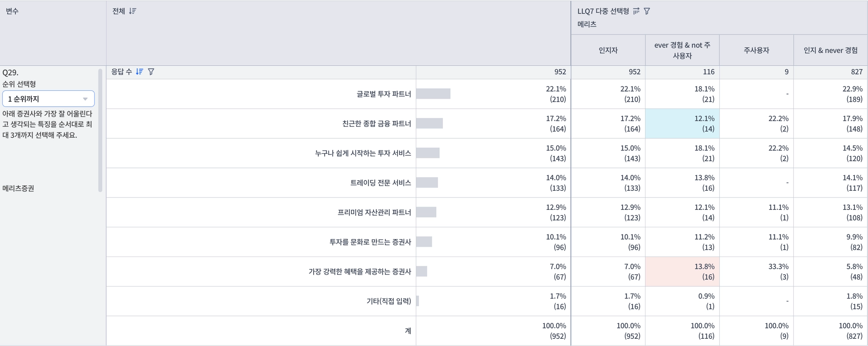868x346 pixels.
Task: Click the bar for 누구나 쉽게 시작하는 투자 서비스
Action: point(428,153)
